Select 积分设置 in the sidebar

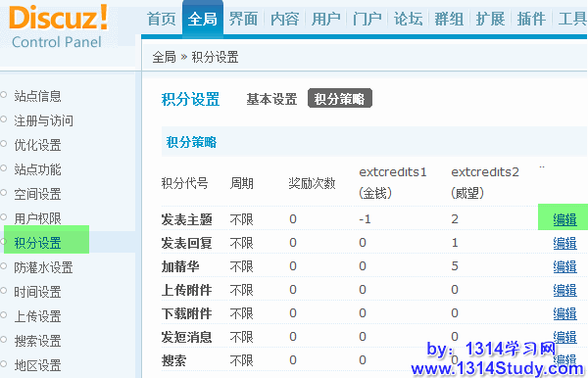click(x=37, y=243)
